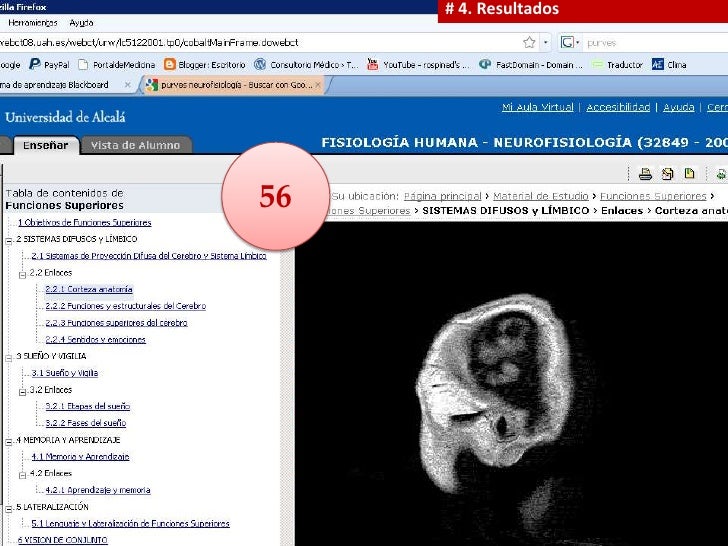Click the Traductor bookmark icon

point(598,65)
